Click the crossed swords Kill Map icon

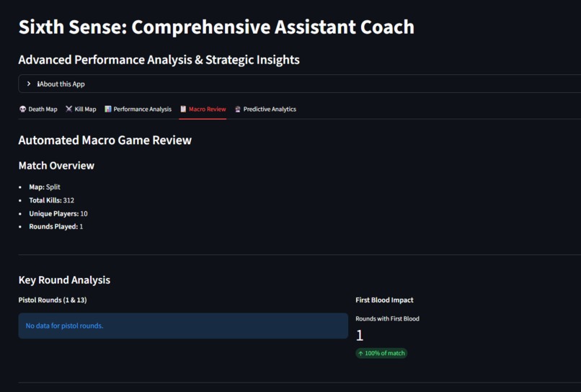[69, 109]
